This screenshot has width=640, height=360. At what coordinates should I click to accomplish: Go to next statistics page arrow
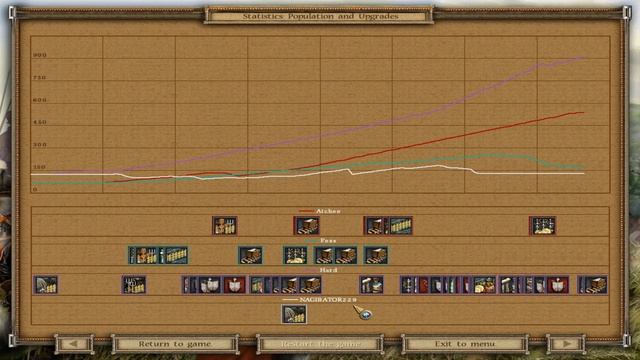pyautogui.click(x=567, y=344)
